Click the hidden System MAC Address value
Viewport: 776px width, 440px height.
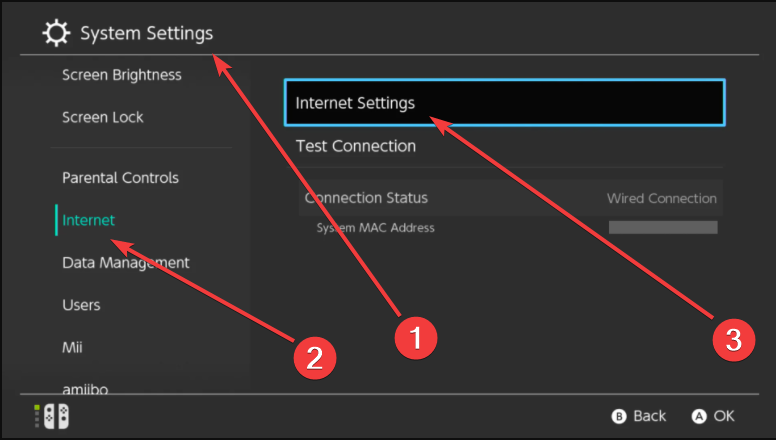click(663, 227)
